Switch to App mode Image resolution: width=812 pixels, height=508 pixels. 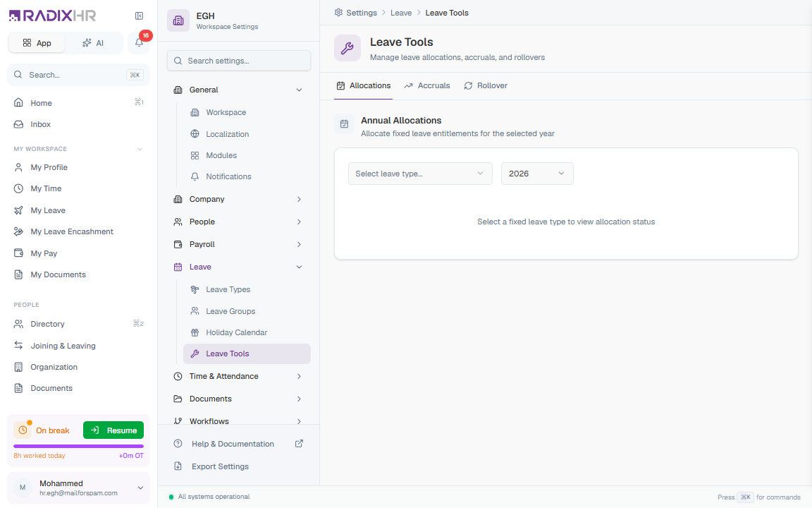point(37,43)
